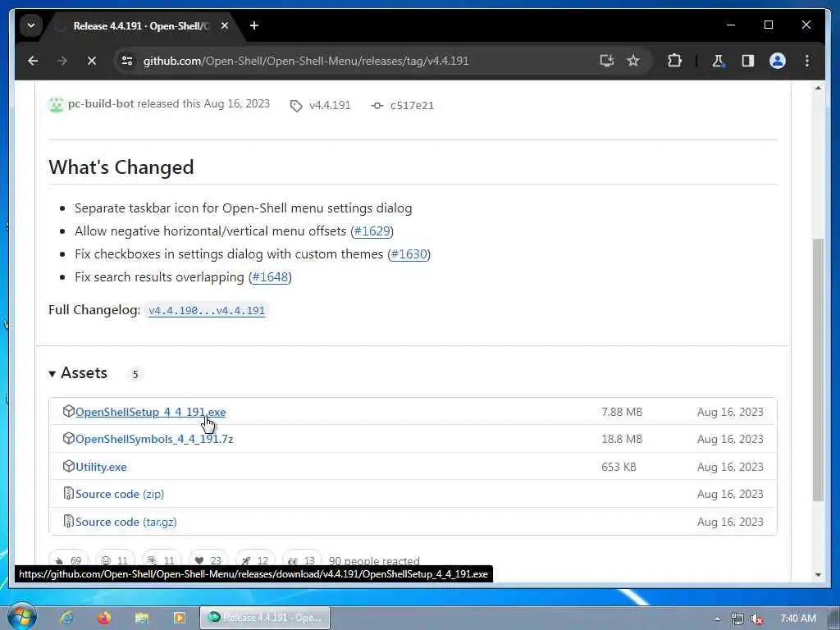Image resolution: width=840 pixels, height=630 pixels.
Task: Click the eyes reaction with 13
Action: (301, 560)
